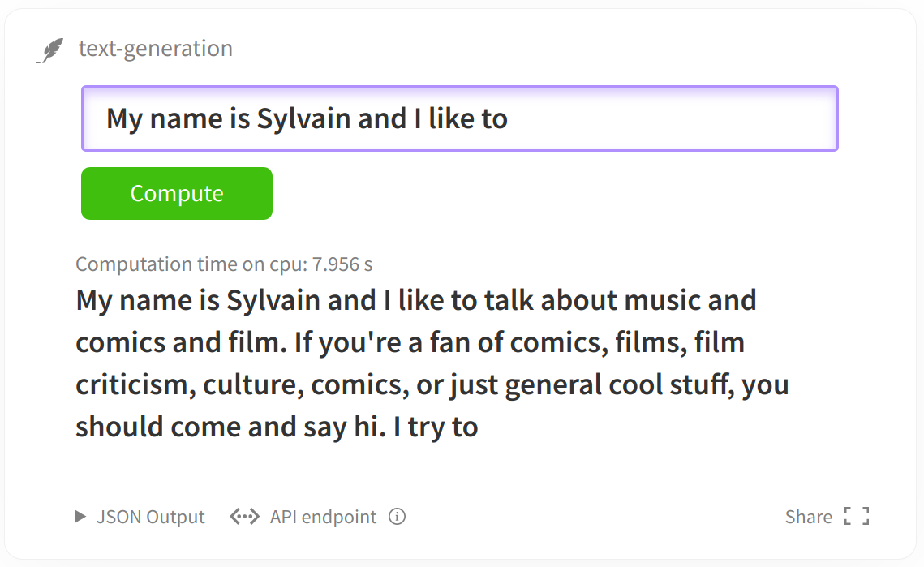
Task: Open the info icon beside API endpoint
Action: tap(398, 517)
